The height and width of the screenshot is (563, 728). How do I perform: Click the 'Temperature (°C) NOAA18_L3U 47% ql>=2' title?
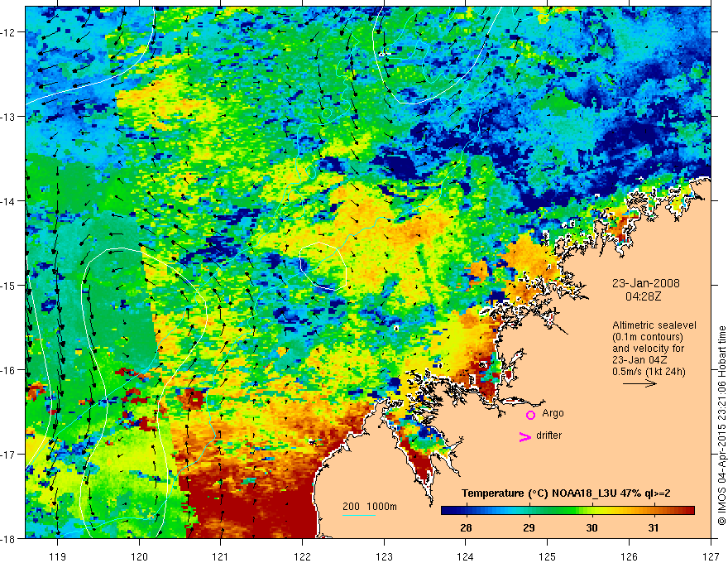pyautogui.click(x=566, y=493)
